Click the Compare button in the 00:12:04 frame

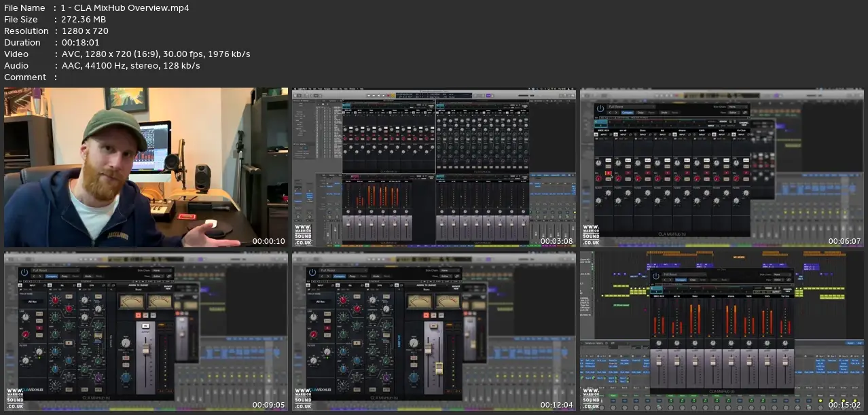[x=340, y=277]
